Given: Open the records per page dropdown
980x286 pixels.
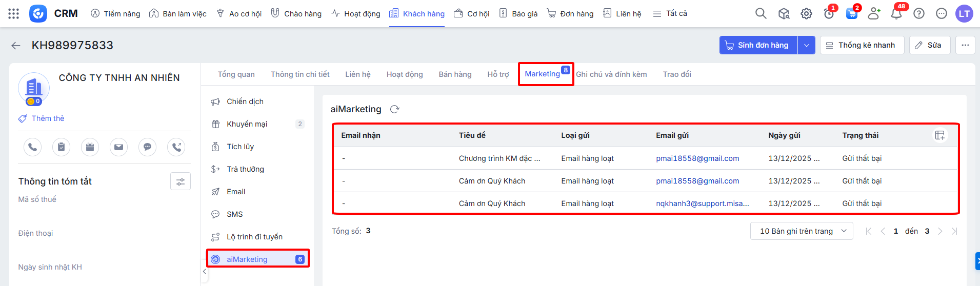Looking at the screenshot, I should click(x=801, y=231).
